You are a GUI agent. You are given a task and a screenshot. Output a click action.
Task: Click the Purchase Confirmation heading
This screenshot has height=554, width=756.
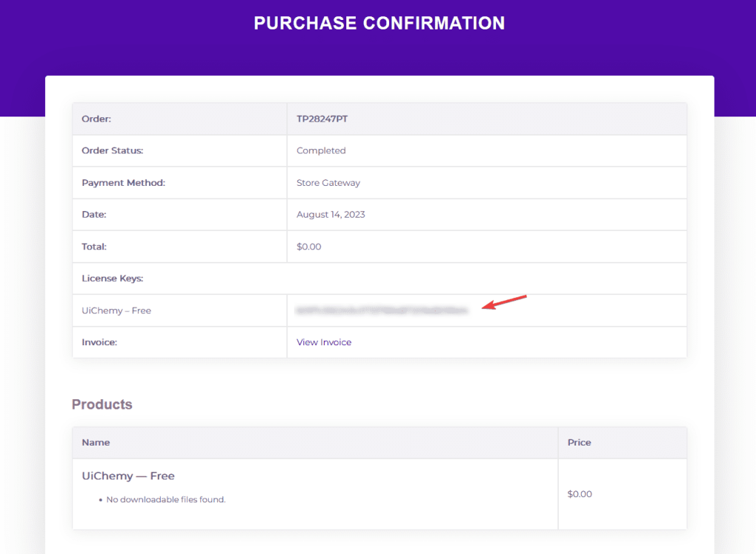pos(379,23)
